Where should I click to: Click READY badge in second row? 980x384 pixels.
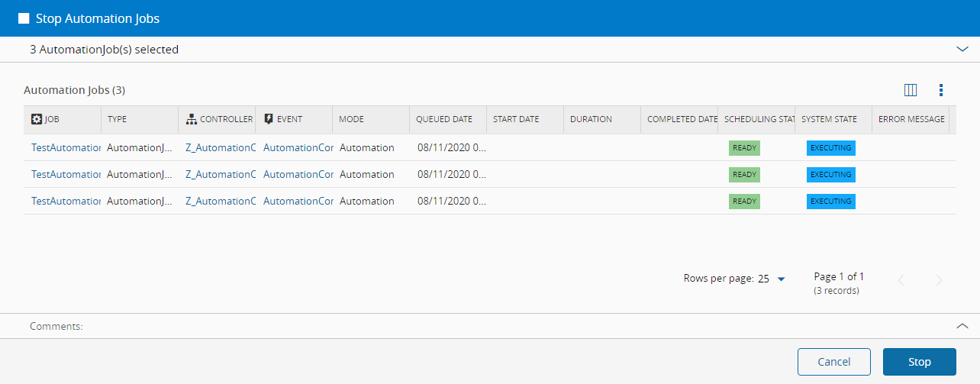tap(744, 175)
